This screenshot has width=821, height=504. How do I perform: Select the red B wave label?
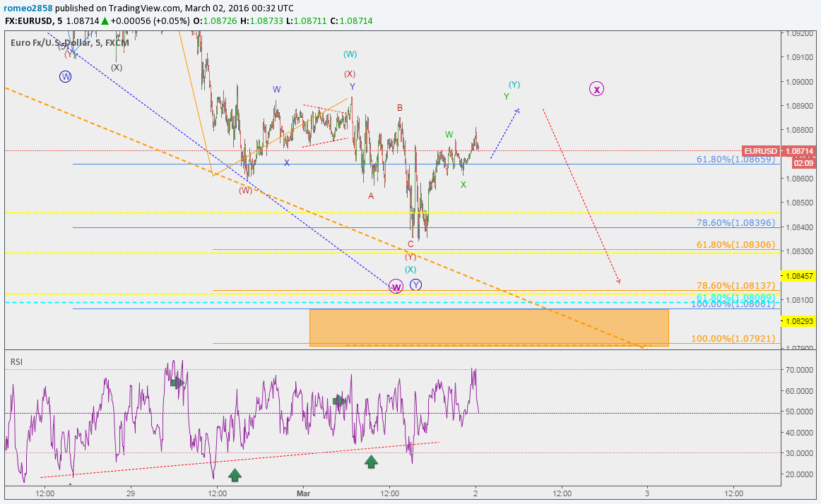pos(399,108)
